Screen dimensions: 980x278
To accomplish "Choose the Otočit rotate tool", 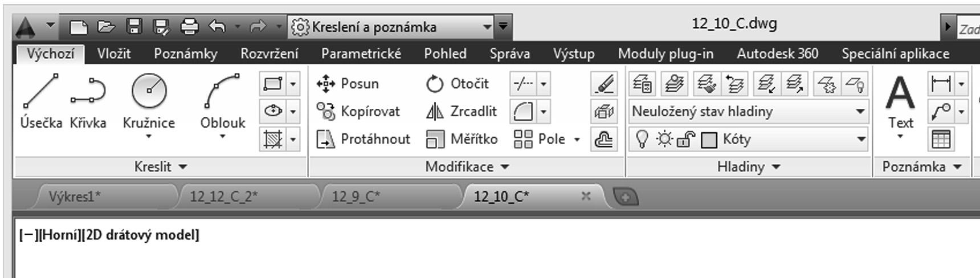I will tap(458, 84).
